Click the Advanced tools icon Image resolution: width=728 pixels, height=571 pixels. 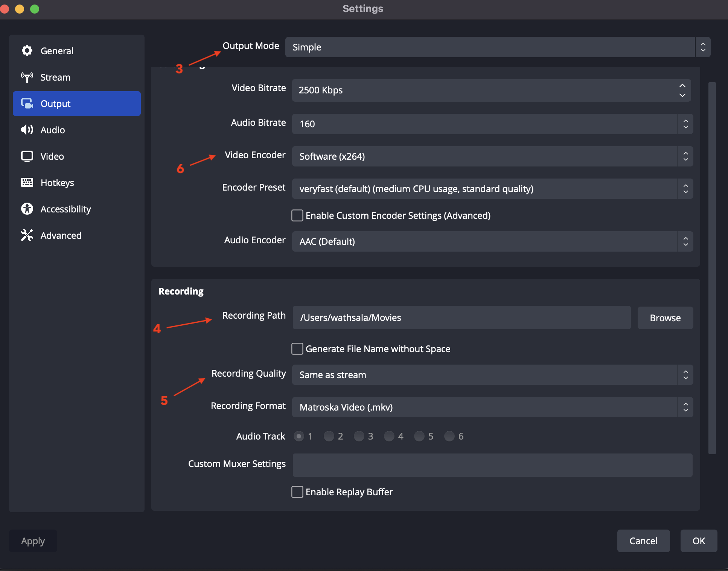(27, 235)
